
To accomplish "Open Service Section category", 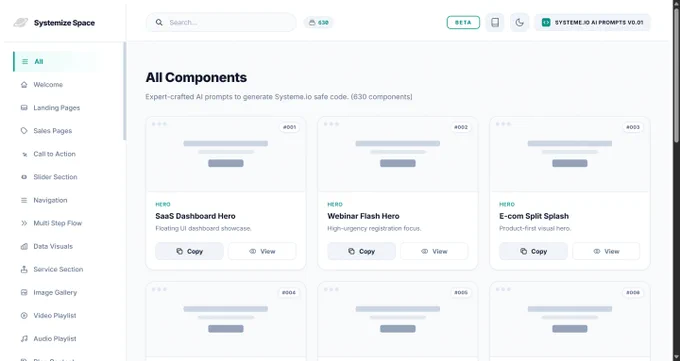I will pos(55,269).
